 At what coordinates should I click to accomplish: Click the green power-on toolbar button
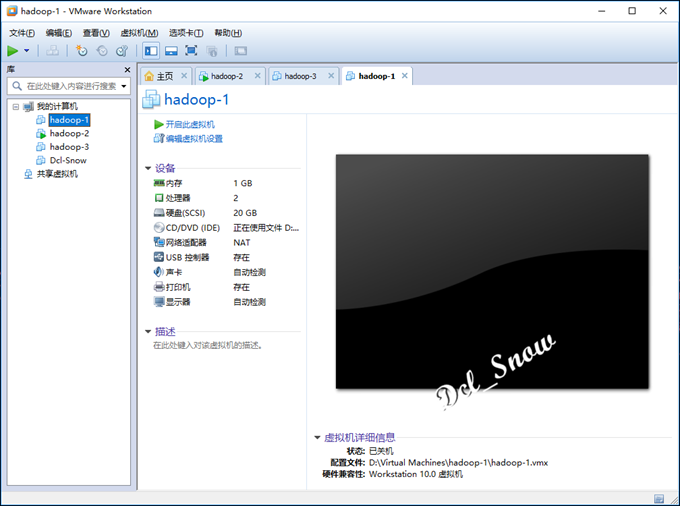(13, 51)
